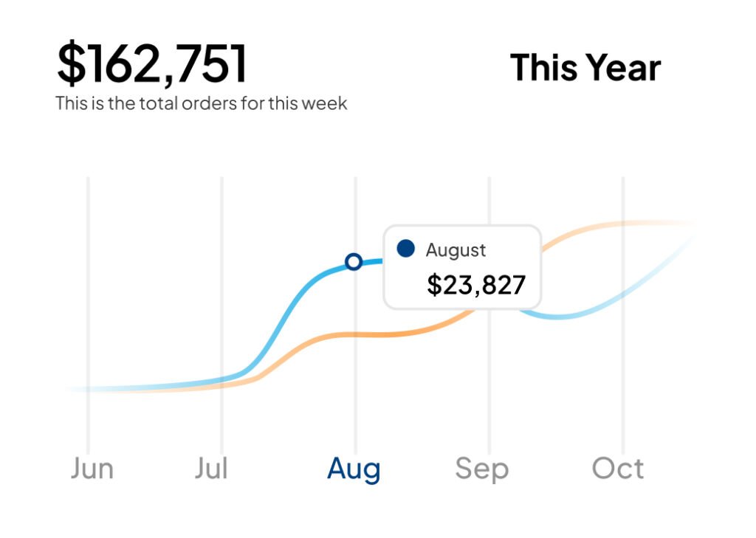
Task: Choose the highlighted Aug month label
Action: pos(354,469)
